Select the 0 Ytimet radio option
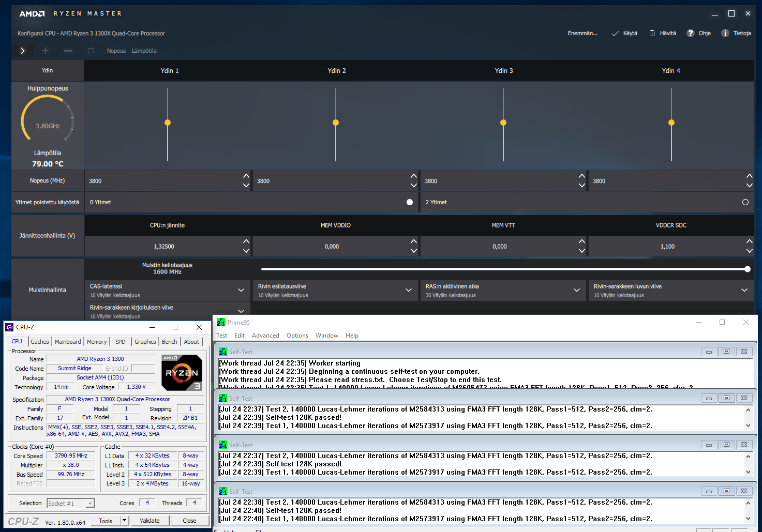Image resolution: width=762 pixels, height=532 pixels. [410, 202]
